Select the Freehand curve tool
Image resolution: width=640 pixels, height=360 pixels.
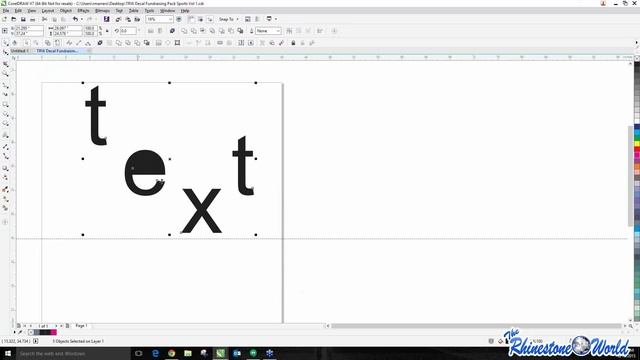pos(5,85)
